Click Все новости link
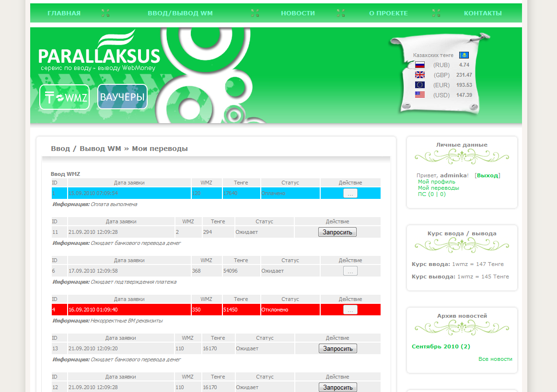The height and width of the screenshot is (392, 557). [495, 359]
